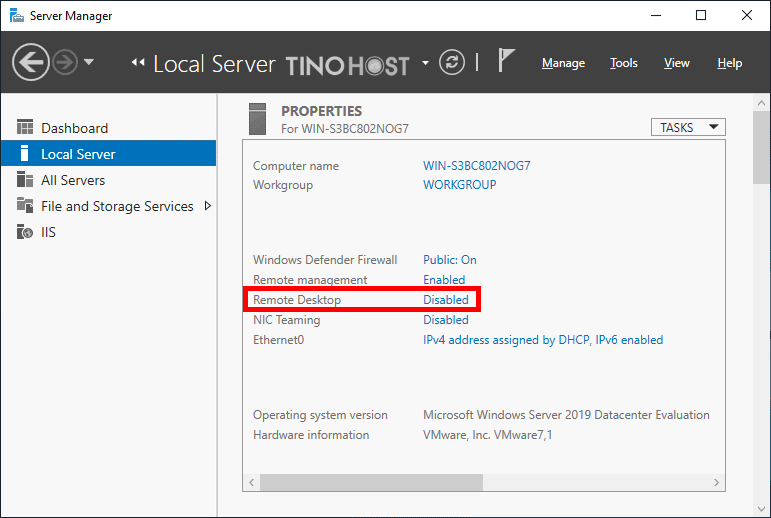Open the Tools menu
The height and width of the screenshot is (518, 771).
click(x=623, y=63)
